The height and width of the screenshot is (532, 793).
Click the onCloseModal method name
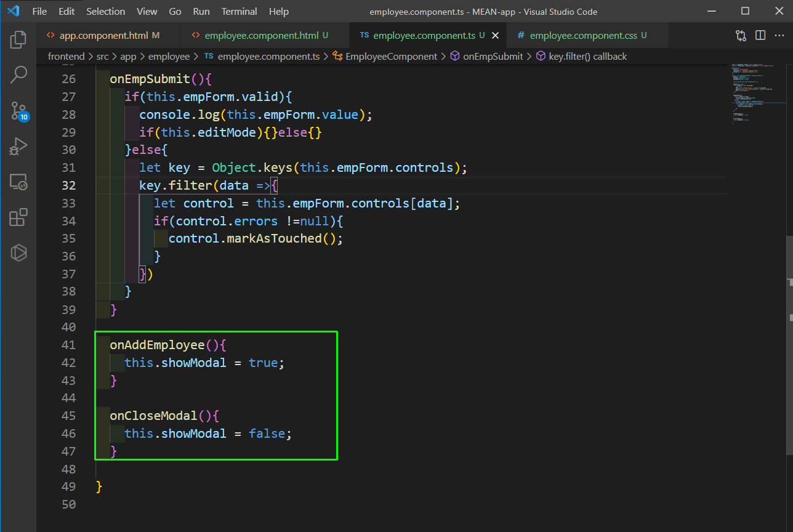[x=153, y=416]
